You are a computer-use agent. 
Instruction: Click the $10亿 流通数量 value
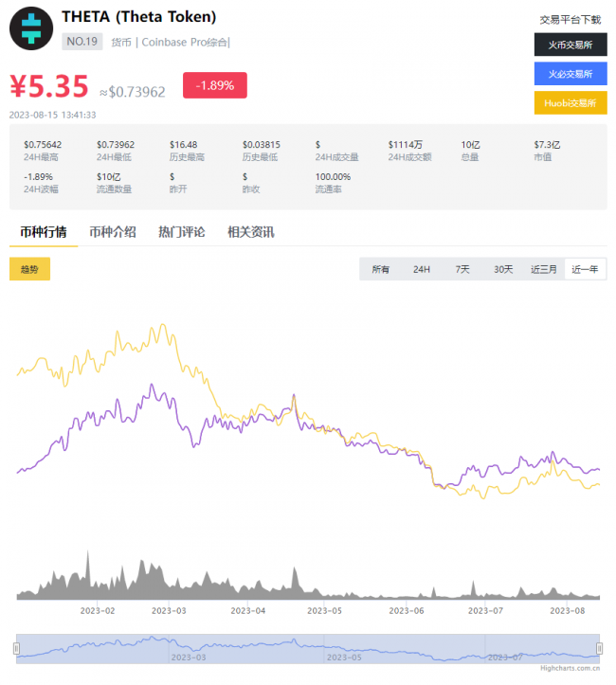pyautogui.click(x=109, y=177)
